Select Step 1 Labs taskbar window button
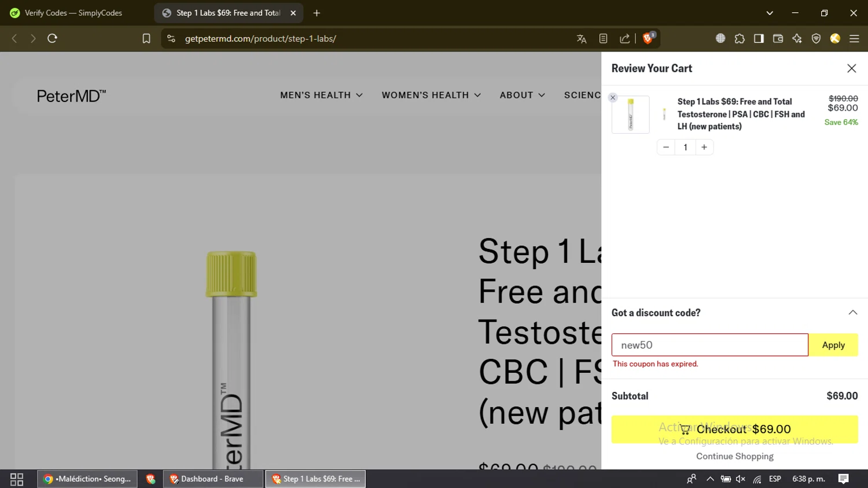 coord(315,479)
